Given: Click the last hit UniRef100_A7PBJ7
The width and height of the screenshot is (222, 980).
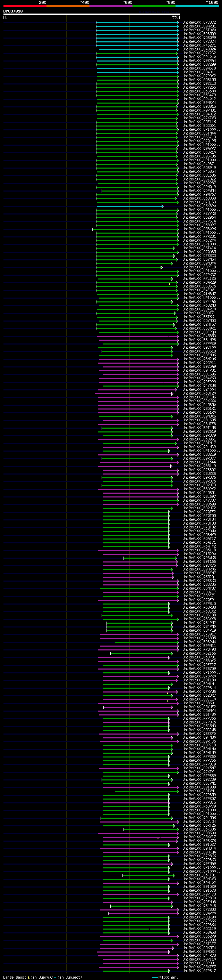Looking at the screenshot, I should [x=199, y=971].
